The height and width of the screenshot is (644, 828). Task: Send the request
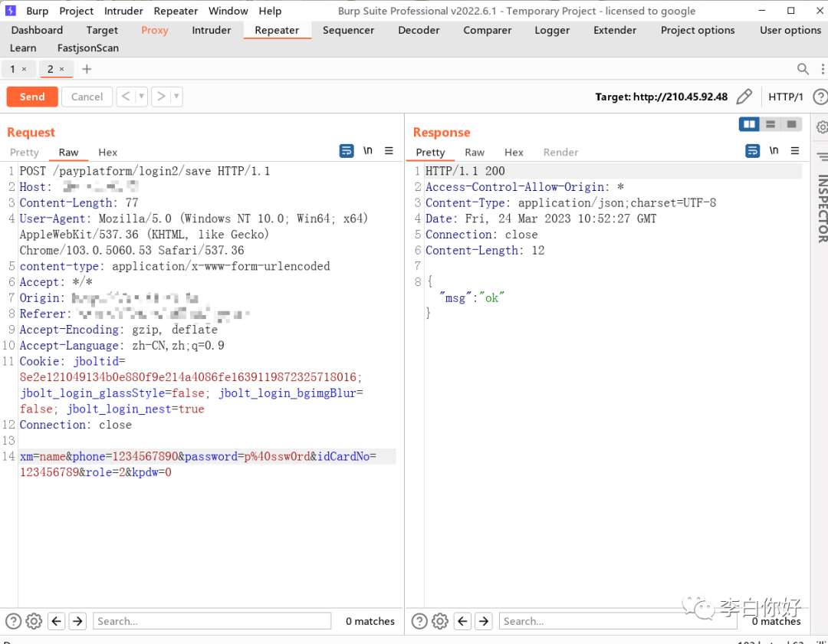point(32,97)
